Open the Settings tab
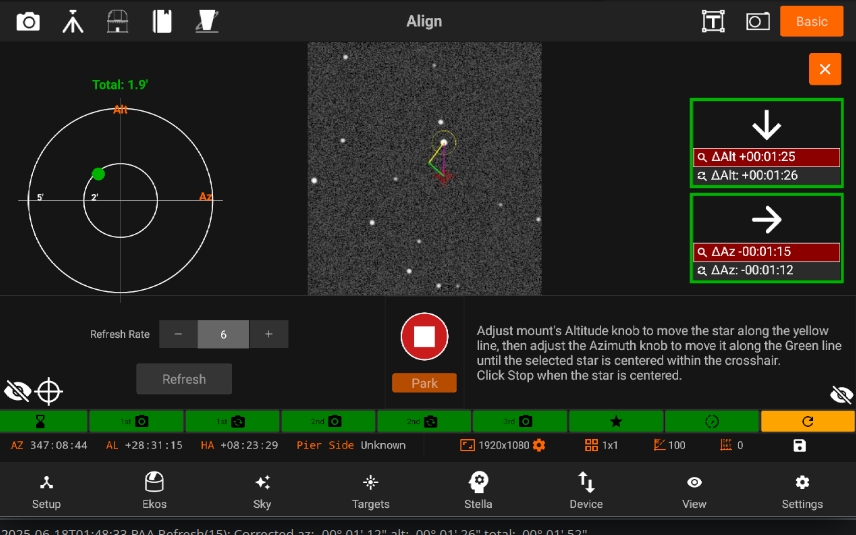The image size is (856, 535). coord(802,491)
